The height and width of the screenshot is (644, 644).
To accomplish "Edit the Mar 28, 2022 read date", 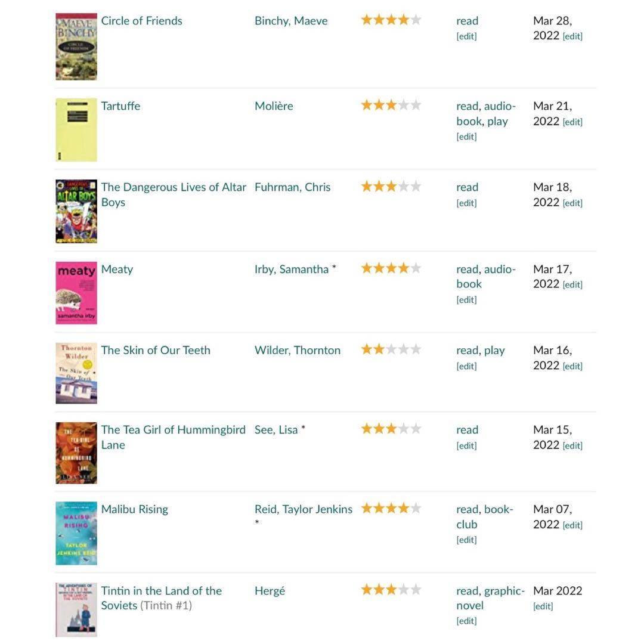I will point(572,36).
